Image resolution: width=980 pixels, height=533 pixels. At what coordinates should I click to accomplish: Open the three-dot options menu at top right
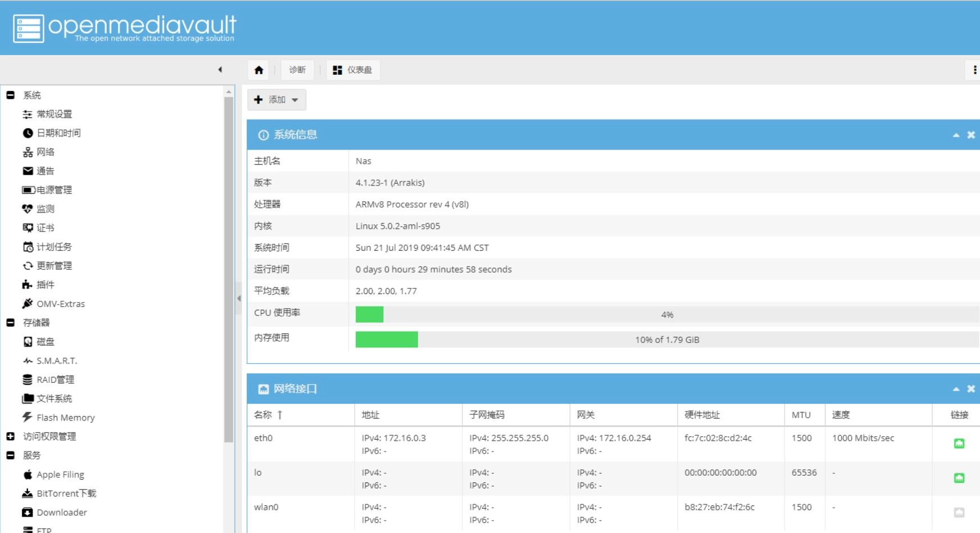tap(974, 70)
